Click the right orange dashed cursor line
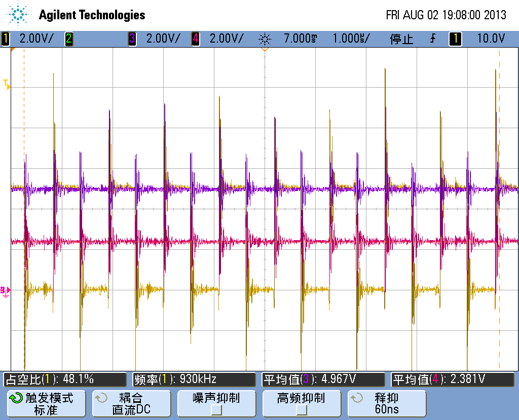Screen dimensions: 519x420 499,209
